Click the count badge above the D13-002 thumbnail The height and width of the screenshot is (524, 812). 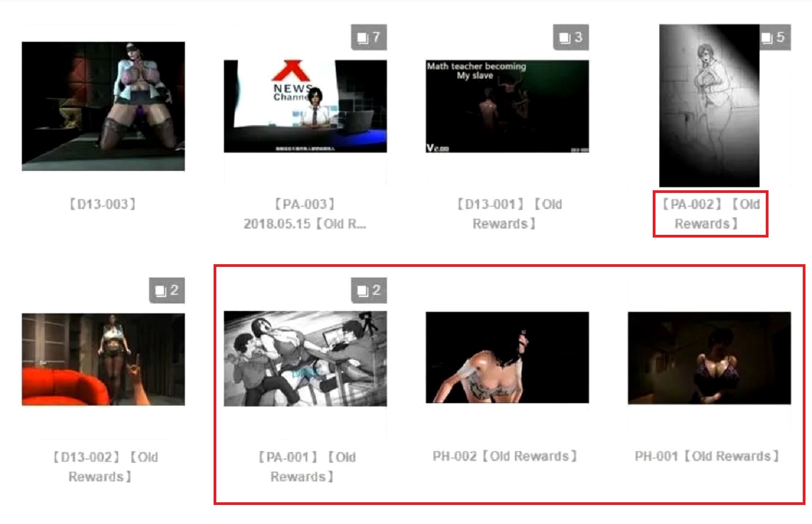167,290
